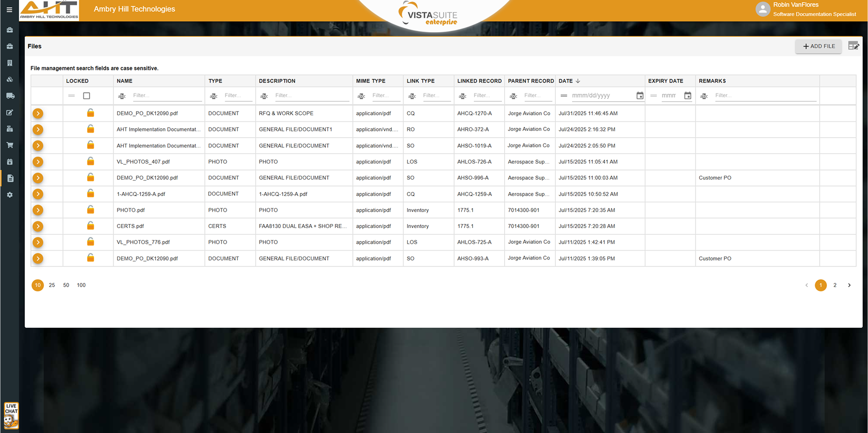Open the Live Chat widget
868x433 pixels.
point(11,415)
